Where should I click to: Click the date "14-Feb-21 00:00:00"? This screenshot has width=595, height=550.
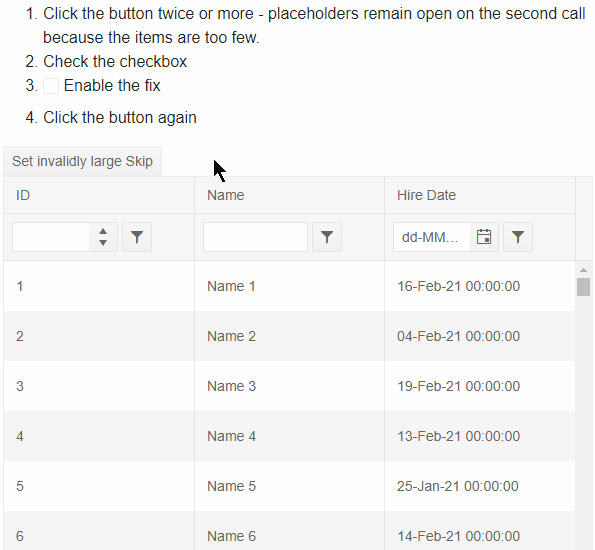click(458, 536)
